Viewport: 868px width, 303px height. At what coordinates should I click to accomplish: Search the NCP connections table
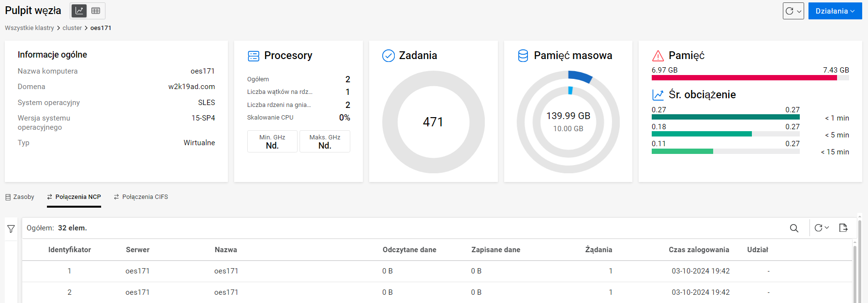click(794, 228)
